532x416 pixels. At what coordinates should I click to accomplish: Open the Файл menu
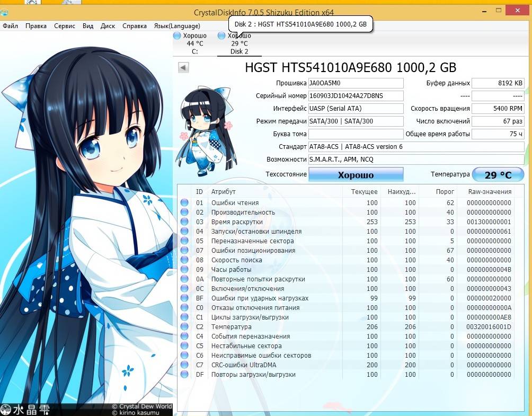10,26
